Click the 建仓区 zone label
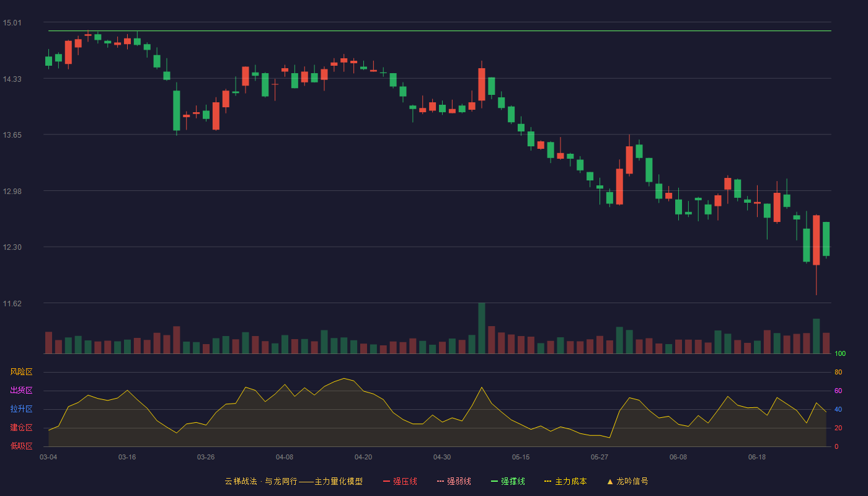The width and height of the screenshot is (868, 496). tap(22, 428)
